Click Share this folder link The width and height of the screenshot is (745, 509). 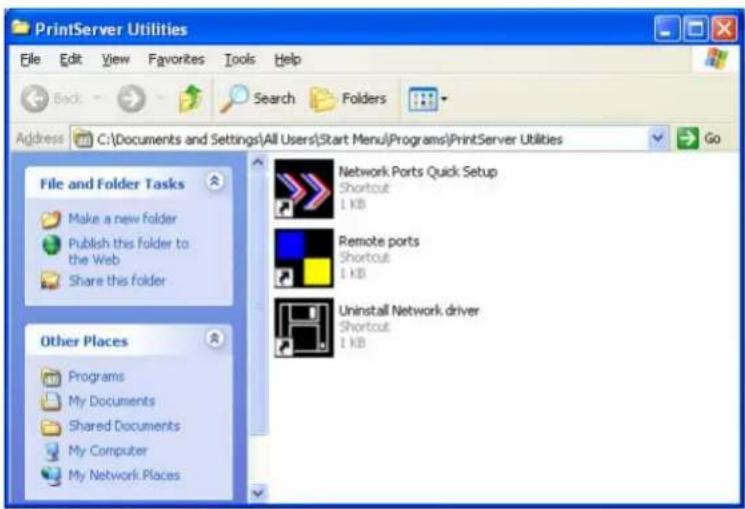coord(117,281)
